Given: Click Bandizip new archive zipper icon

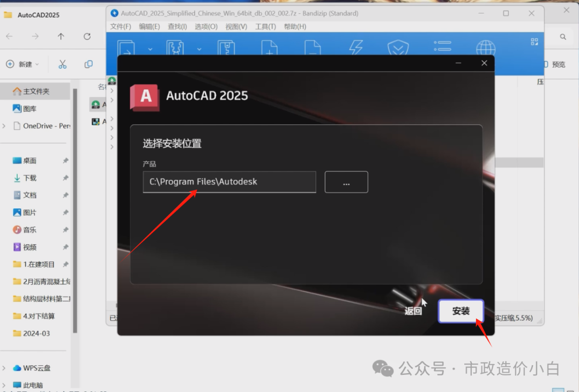Looking at the screenshot, I should (226, 48).
